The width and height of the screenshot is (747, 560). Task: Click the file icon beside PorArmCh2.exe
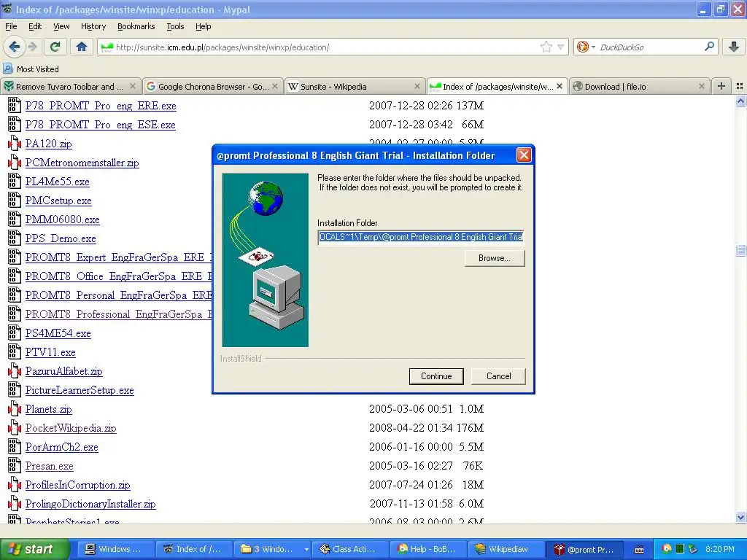15,447
